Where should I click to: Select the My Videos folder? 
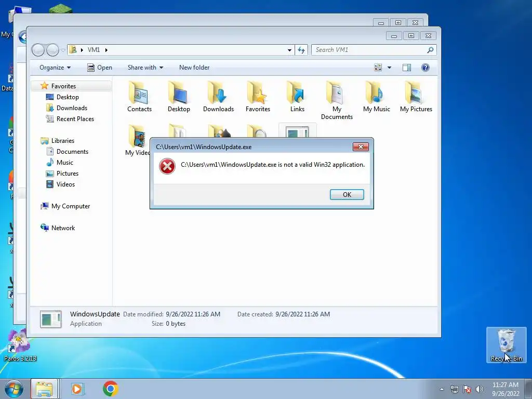(137, 140)
